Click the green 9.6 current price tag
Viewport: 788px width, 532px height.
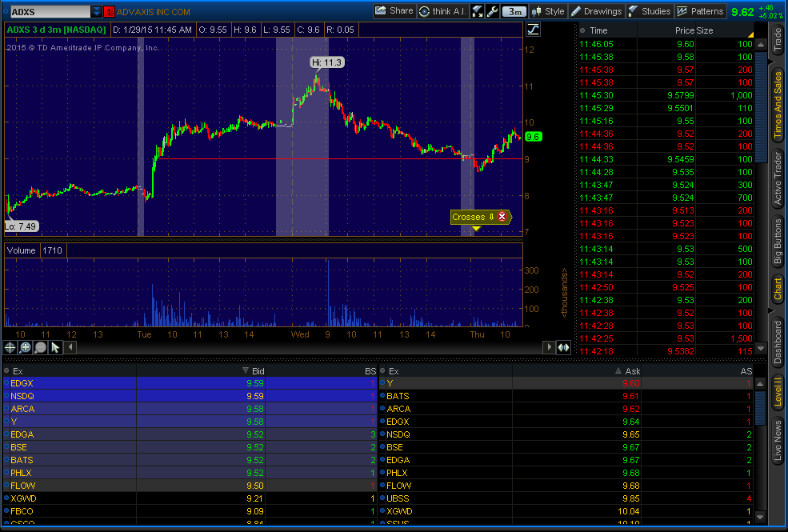(533, 137)
